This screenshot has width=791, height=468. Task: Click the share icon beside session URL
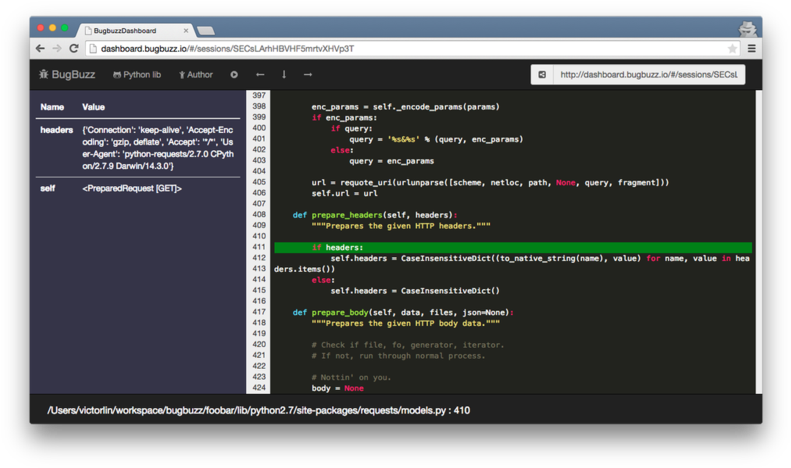[x=542, y=75]
